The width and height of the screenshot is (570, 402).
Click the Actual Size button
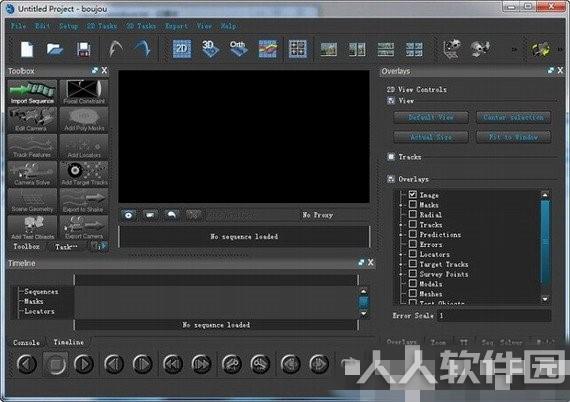(431, 137)
